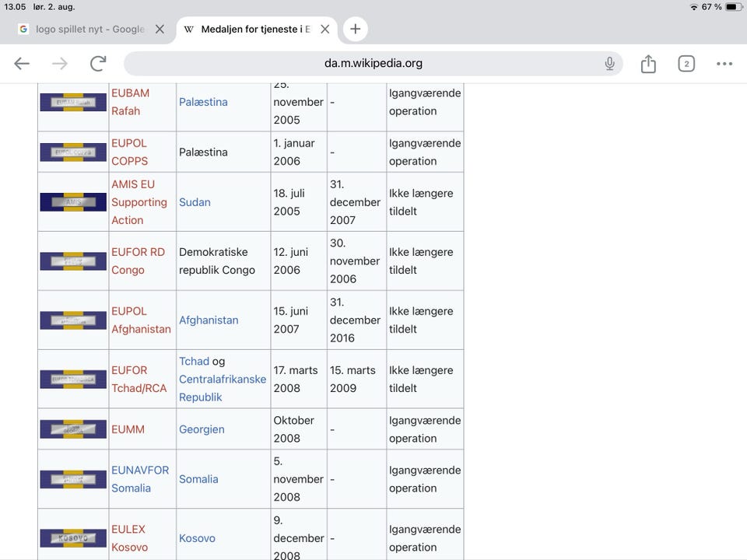
Task: Open the Sudan country link
Action: [x=195, y=202]
